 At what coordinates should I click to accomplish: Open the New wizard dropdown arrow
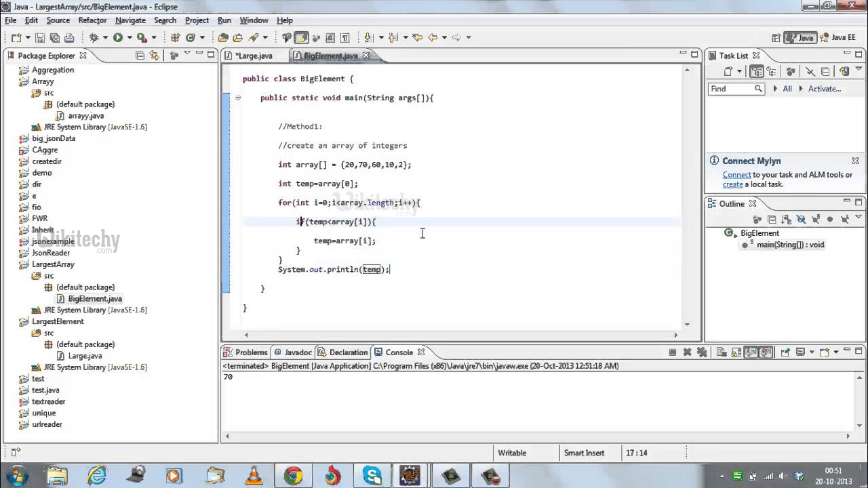tap(26, 38)
